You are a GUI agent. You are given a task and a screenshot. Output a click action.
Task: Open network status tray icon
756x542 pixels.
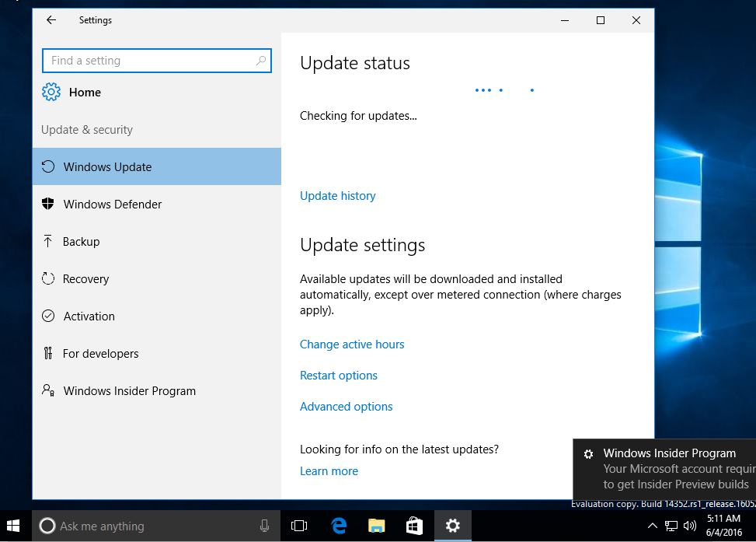click(671, 526)
